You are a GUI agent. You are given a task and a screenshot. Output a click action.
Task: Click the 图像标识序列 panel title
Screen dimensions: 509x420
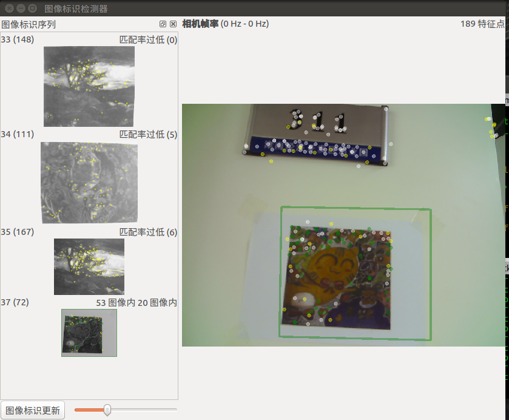pos(29,24)
